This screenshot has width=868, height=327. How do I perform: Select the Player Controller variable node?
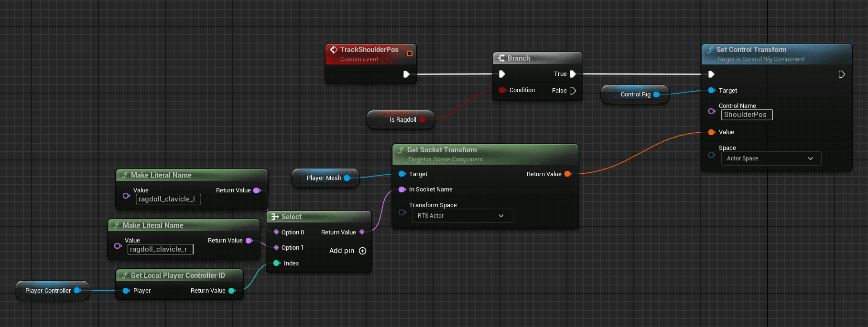coord(53,290)
